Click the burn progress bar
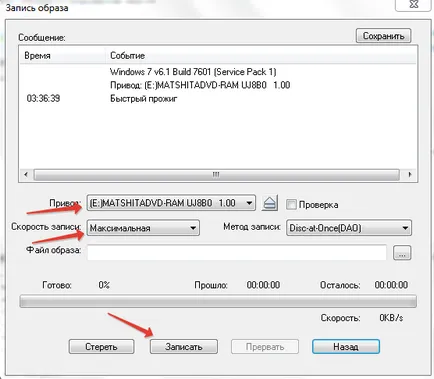 tap(218, 301)
